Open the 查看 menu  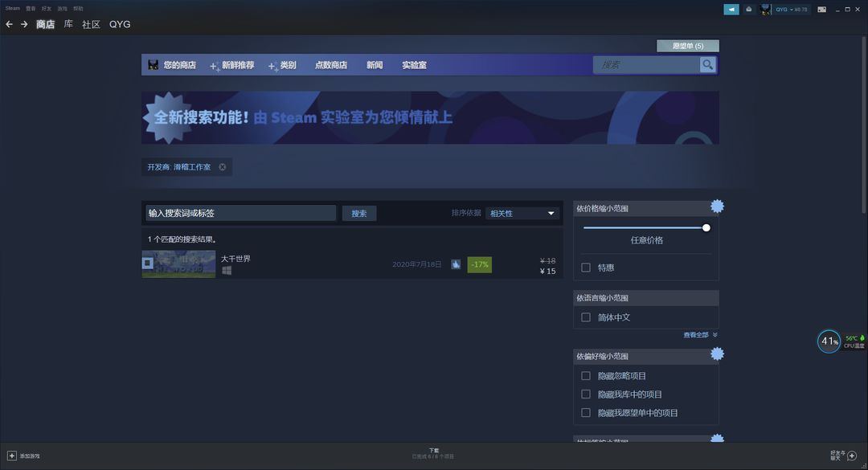(x=31, y=8)
